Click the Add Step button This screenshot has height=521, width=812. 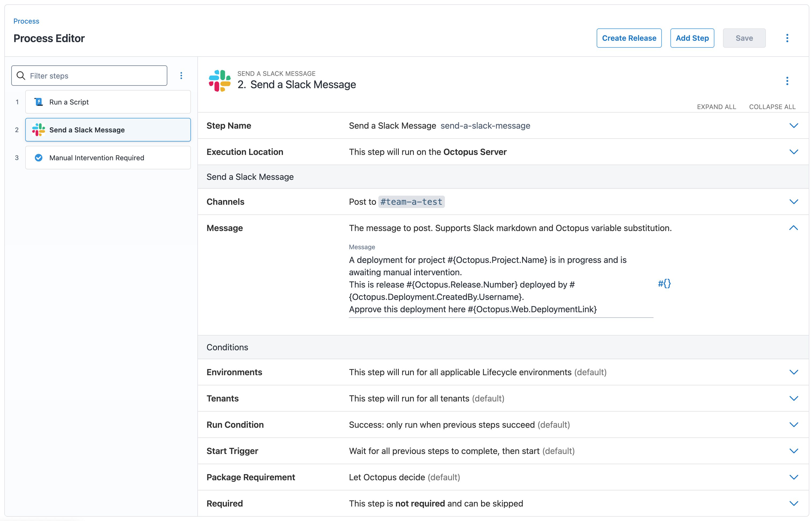coord(692,38)
